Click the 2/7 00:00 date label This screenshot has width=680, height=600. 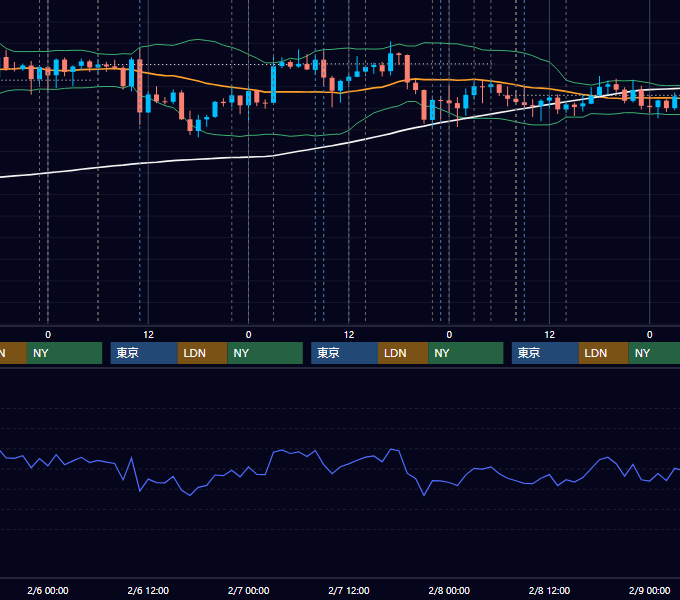pyautogui.click(x=248, y=590)
